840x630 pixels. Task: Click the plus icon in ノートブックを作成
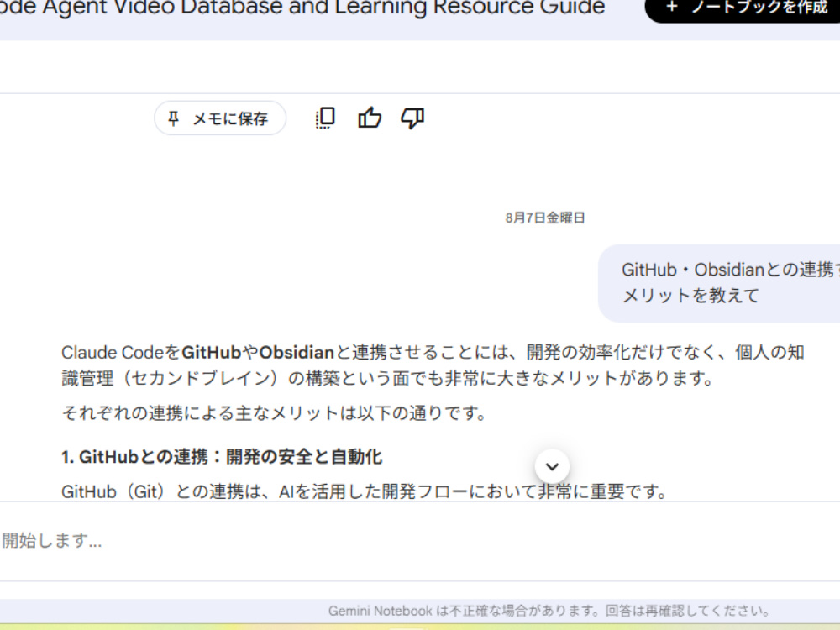click(672, 7)
